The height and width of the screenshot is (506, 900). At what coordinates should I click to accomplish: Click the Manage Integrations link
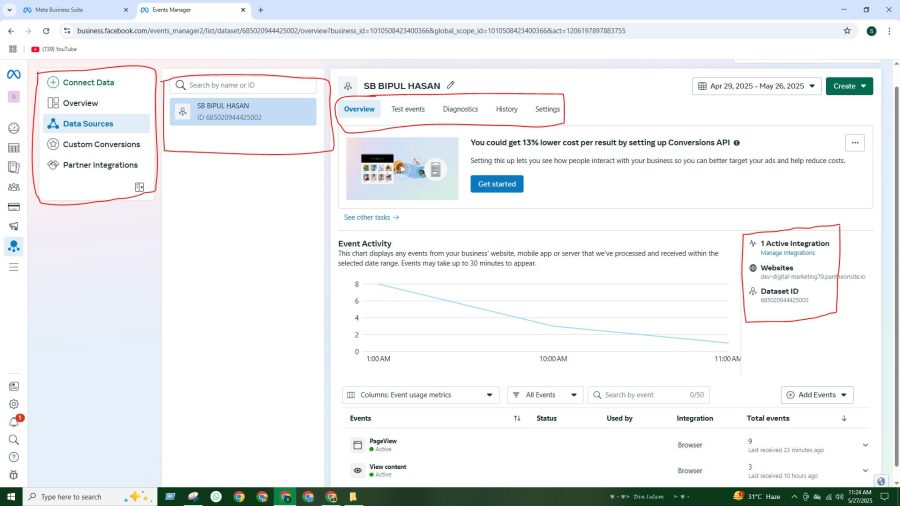[788, 253]
